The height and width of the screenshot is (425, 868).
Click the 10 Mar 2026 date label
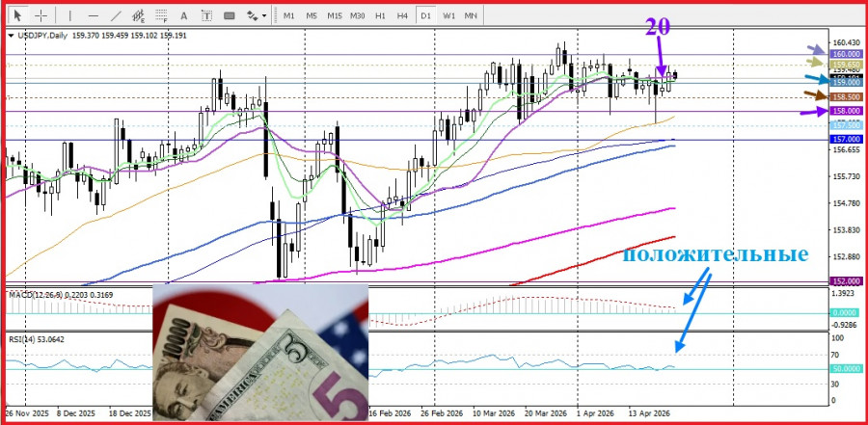tap(494, 413)
